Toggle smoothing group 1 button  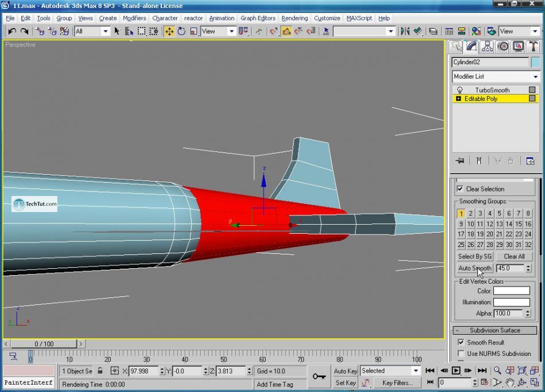[461, 213]
